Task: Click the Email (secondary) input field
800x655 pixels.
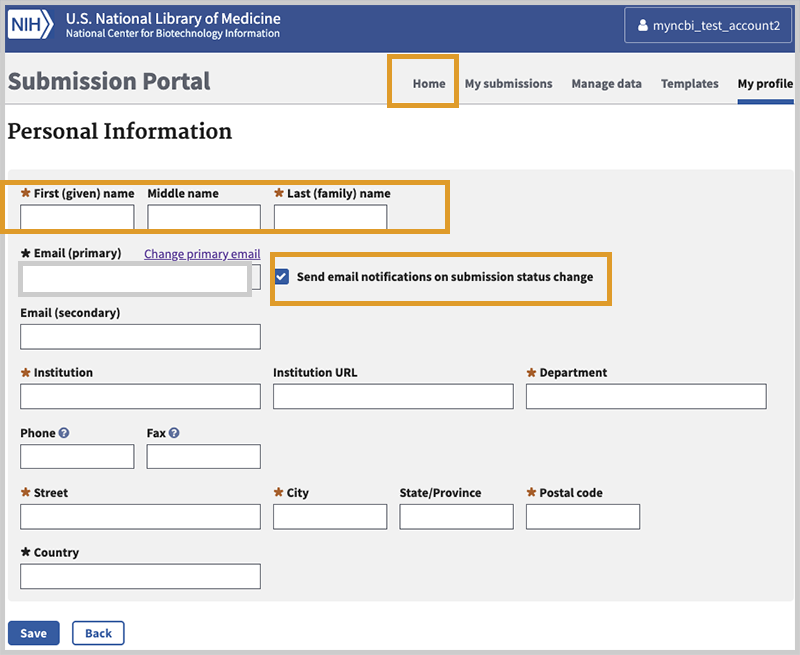Action: click(x=140, y=337)
